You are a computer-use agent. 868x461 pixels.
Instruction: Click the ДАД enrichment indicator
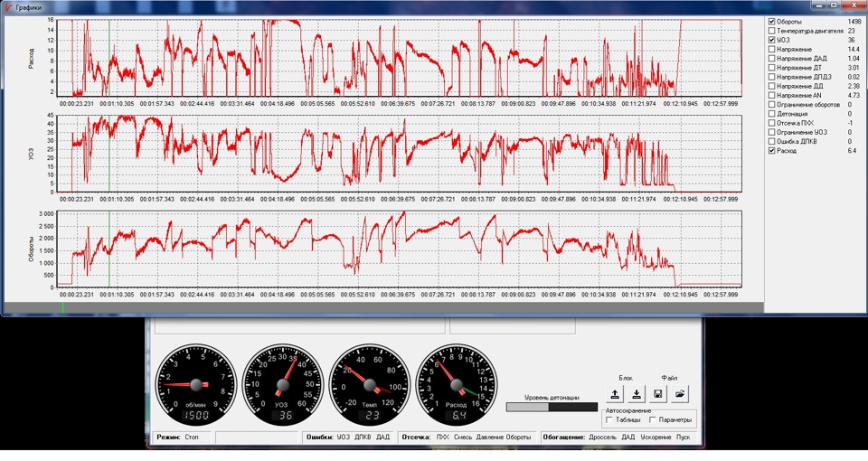click(627, 437)
